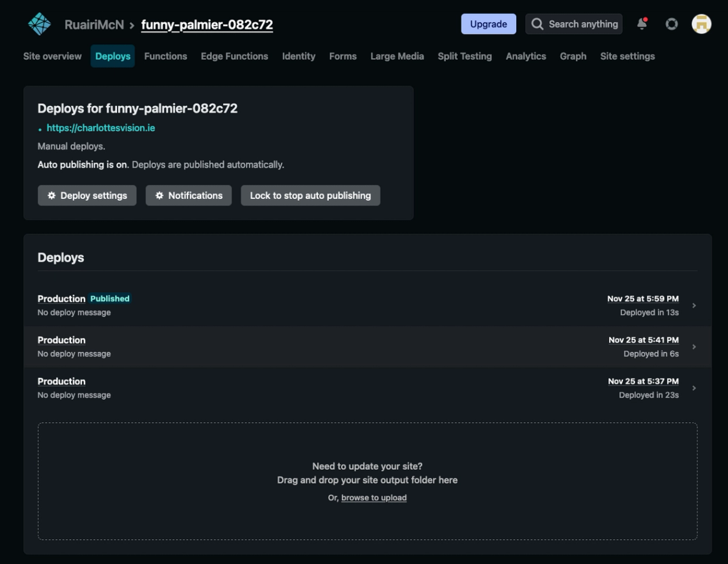Click Nov 25 at 5:59 PM timestamp

643,299
